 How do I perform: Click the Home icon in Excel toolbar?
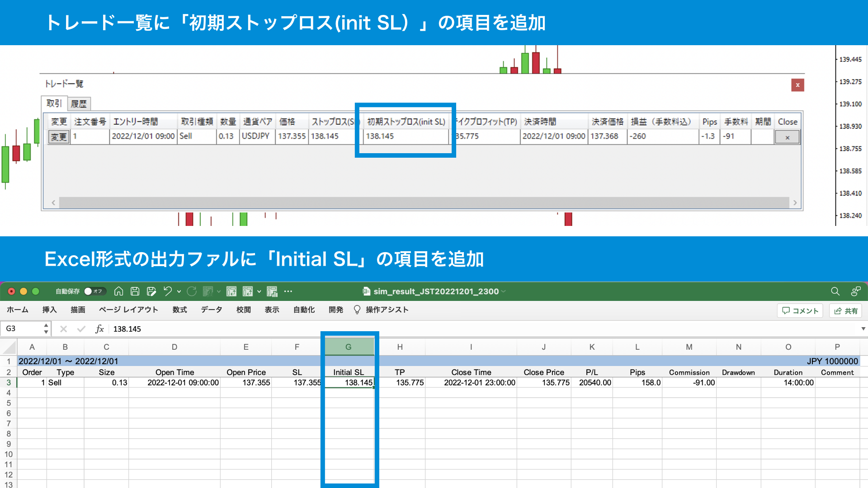tap(118, 291)
